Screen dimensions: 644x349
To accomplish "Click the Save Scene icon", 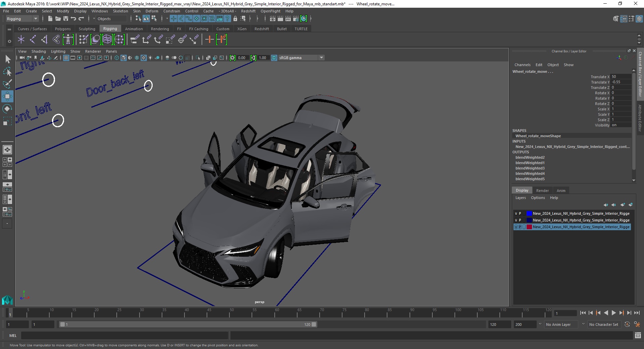I will [x=66, y=19].
